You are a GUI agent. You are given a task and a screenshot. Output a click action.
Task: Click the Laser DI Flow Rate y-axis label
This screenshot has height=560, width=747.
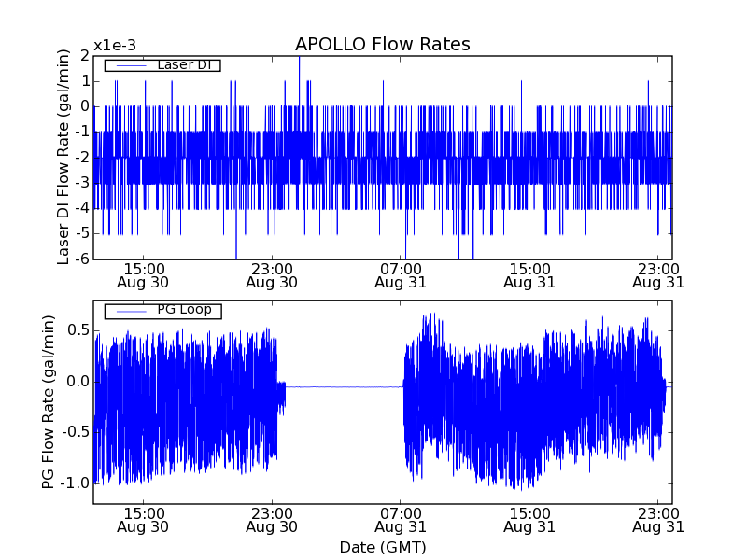coord(63,157)
